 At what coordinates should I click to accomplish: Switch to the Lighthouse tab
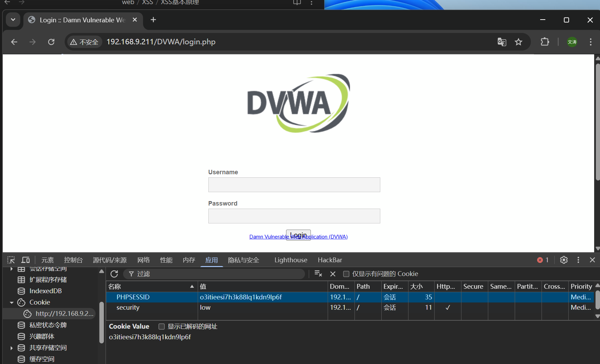pos(291,260)
